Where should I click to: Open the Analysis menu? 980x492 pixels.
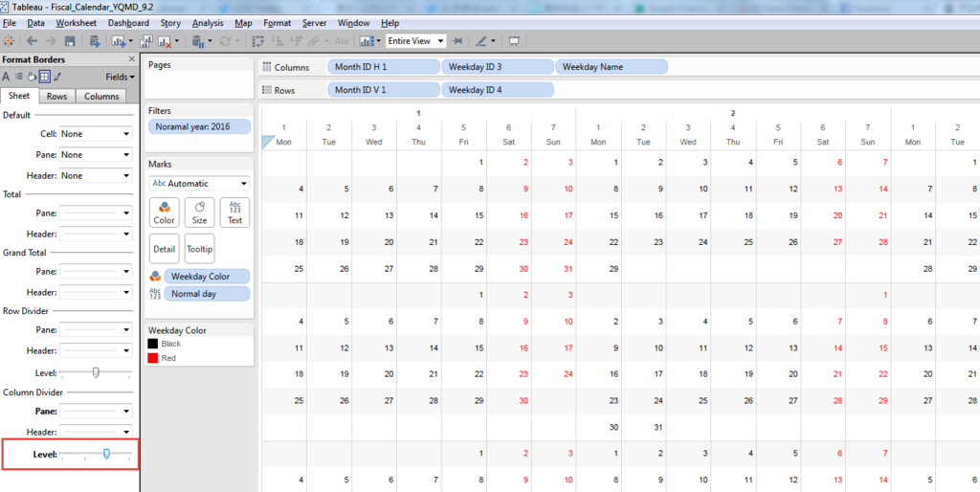208,23
